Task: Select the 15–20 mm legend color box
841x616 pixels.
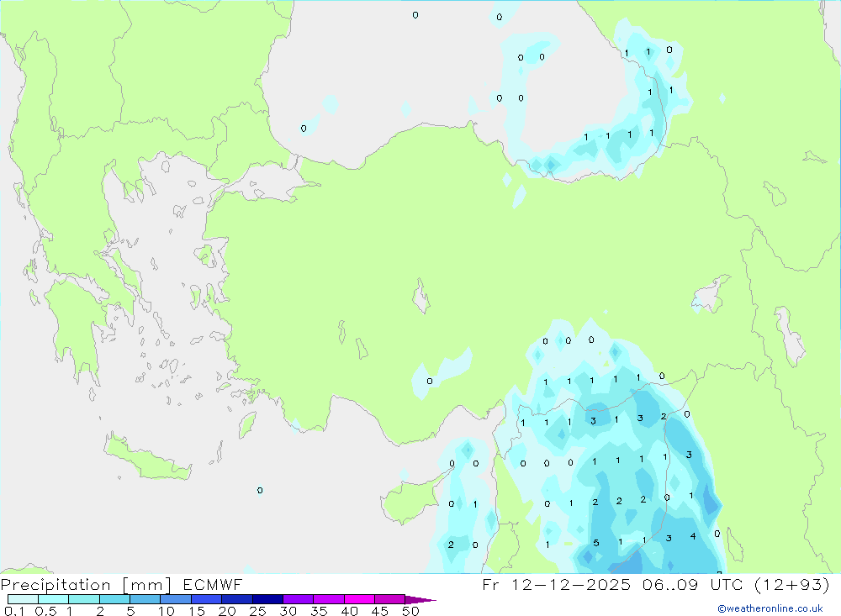Action: tap(207, 599)
